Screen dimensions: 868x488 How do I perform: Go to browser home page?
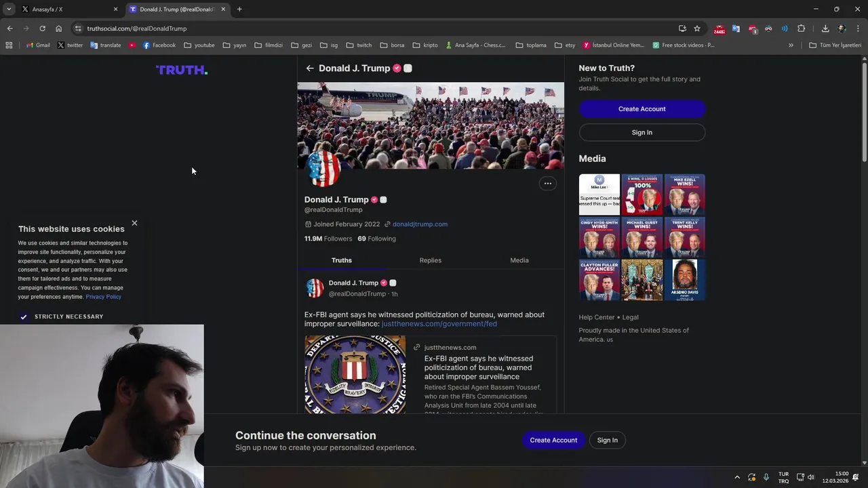[59, 28]
